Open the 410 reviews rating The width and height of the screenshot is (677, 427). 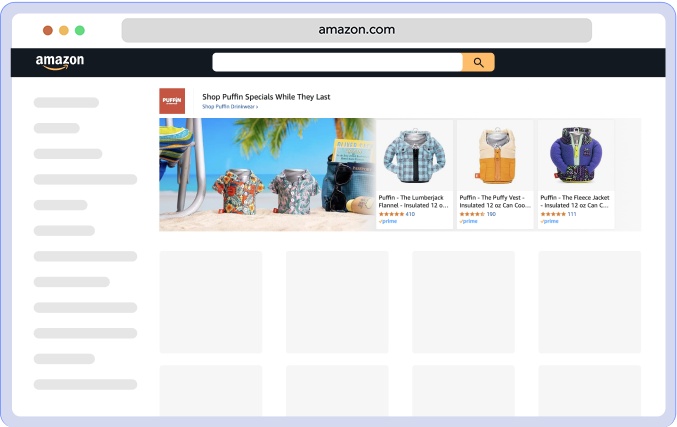pos(397,214)
